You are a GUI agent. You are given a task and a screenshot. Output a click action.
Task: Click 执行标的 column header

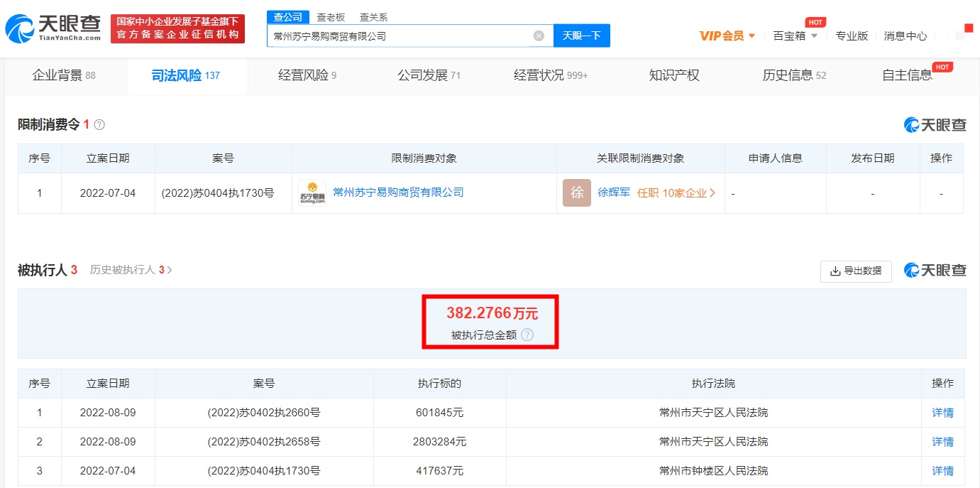point(440,384)
